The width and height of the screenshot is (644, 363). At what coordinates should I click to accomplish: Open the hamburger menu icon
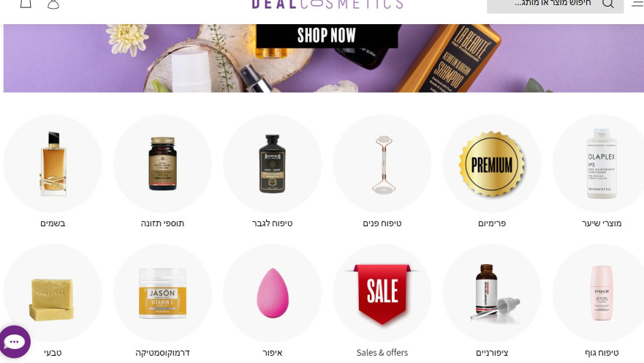(x=637, y=3)
